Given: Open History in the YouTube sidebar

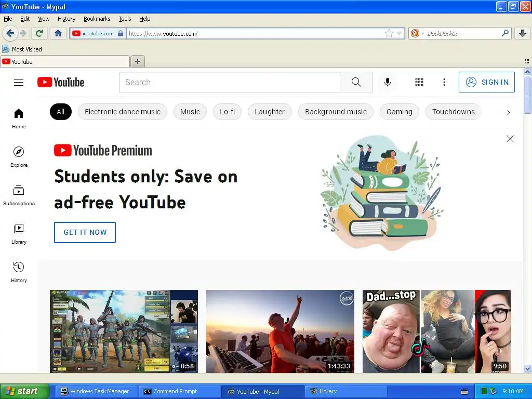Looking at the screenshot, I should (x=19, y=272).
